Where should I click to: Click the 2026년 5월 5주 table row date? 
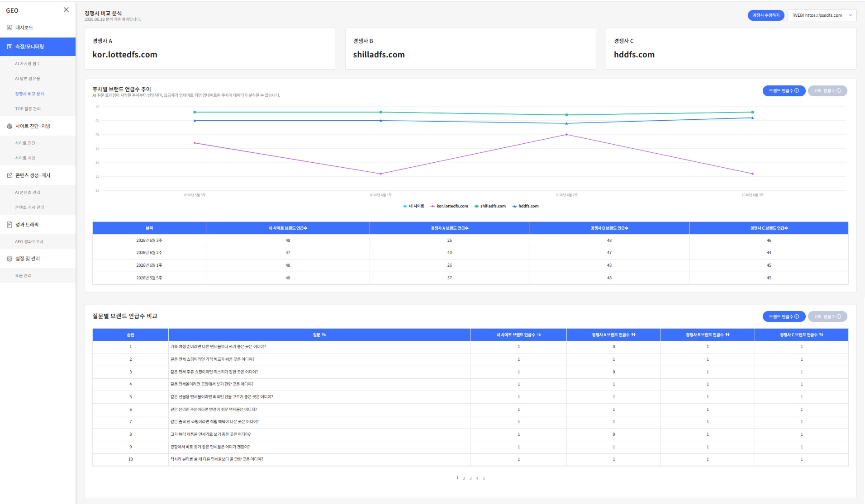click(x=149, y=278)
